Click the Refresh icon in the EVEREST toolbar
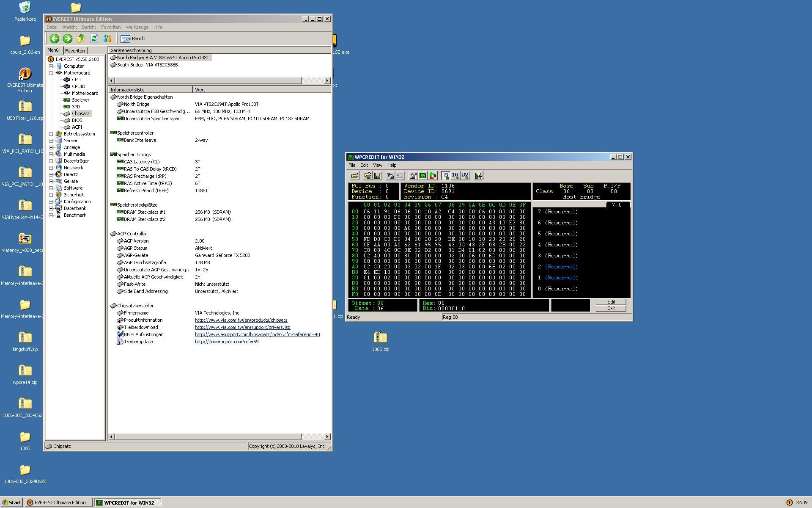The width and height of the screenshot is (812, 508). click(x=94, y=39)
